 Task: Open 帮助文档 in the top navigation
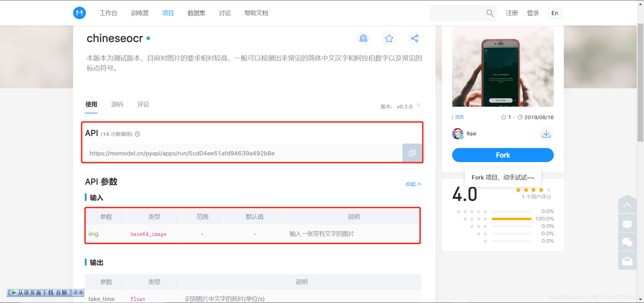256,13
